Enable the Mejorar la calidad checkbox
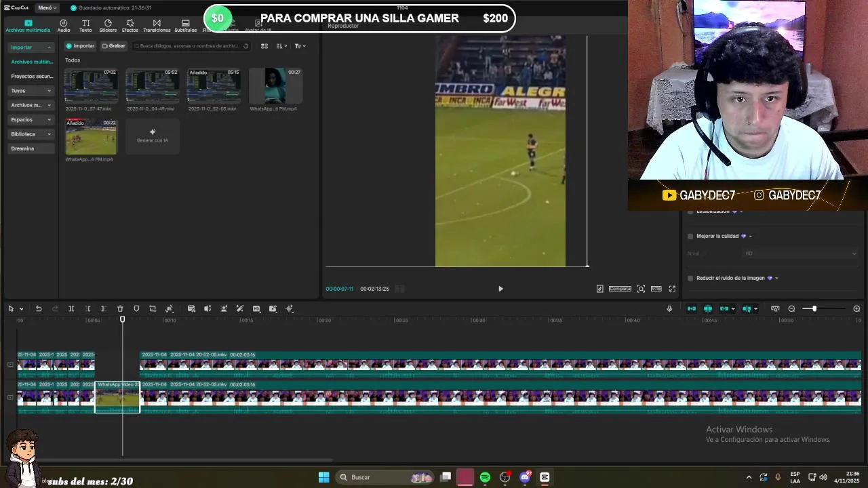Screen dimensions: 868x488 pyautogui.click(x=690, y=236)
